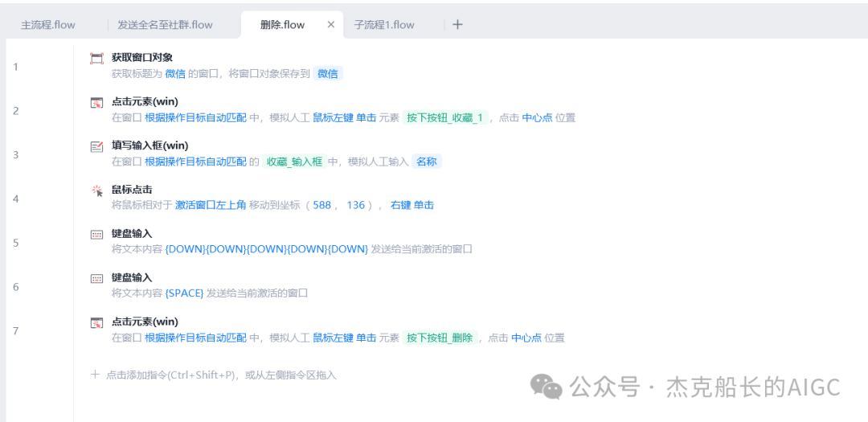Edit 右键 单击 mouse action
Screen dimensions: 868x422
411,205
